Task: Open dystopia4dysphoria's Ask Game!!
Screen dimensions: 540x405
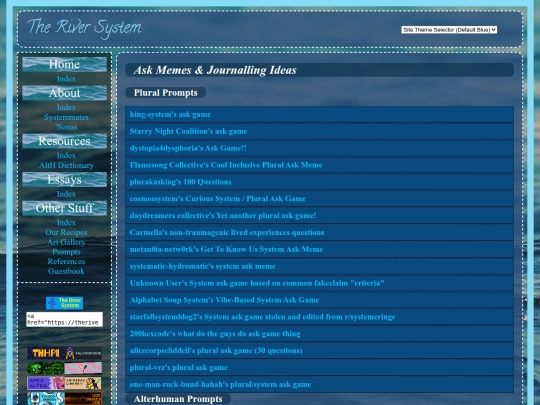Action: tap(319, 148)
